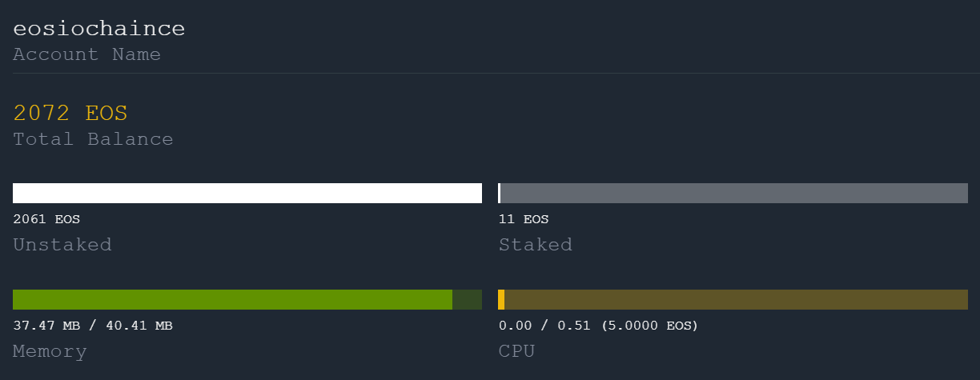Click the white Unstaked progress bar
The width and height of the screenshot is (980, 380).
point(247,193)
